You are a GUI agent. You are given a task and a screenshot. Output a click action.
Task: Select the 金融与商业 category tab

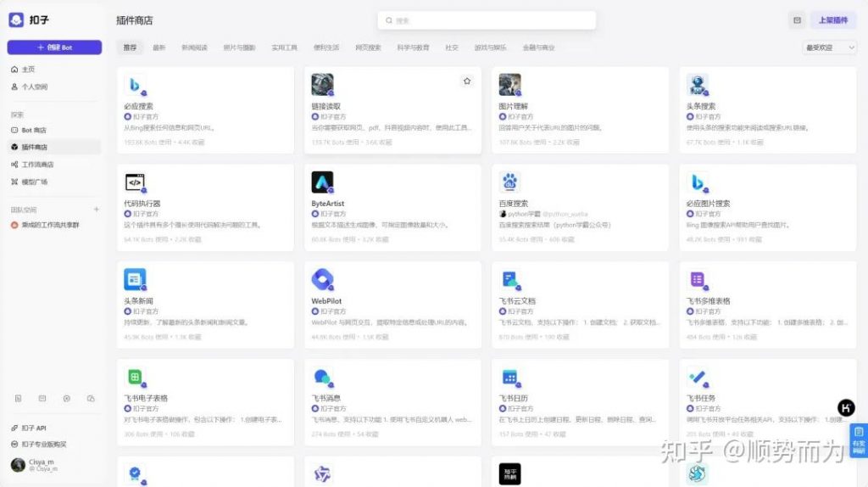tap(538, 48)
